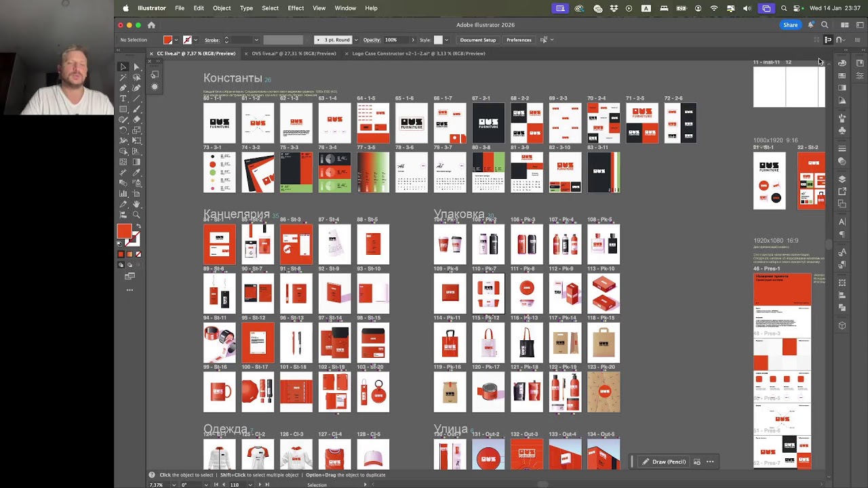Select the Type tool
The image size is (868, 488).
point(123,99)
